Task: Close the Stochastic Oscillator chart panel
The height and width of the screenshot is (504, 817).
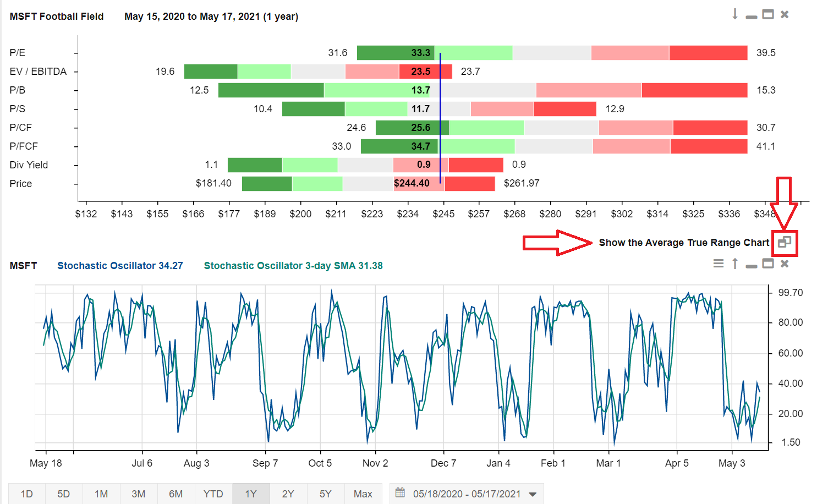Action: click(785, 264)
